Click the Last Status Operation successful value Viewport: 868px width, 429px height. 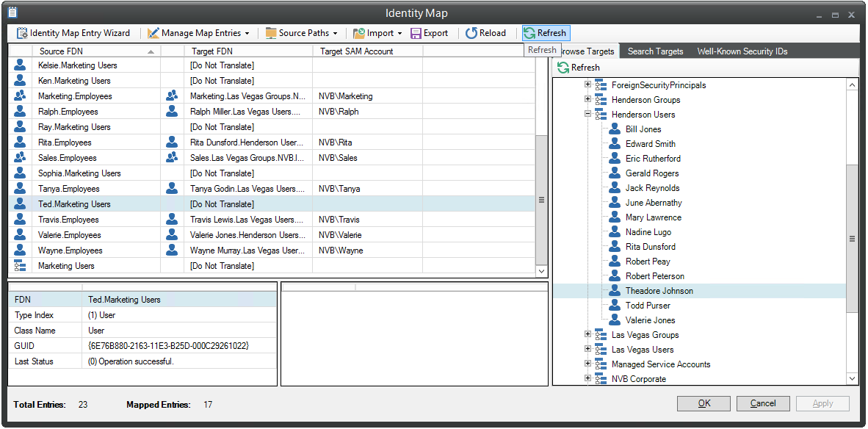131,361
